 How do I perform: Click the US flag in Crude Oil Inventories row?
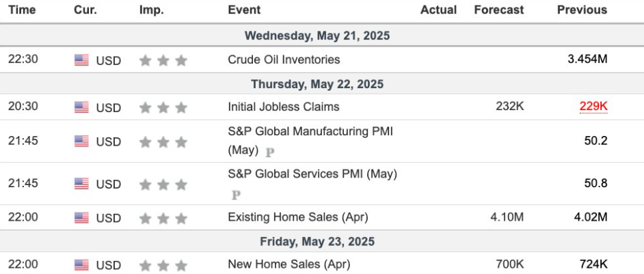81,60
